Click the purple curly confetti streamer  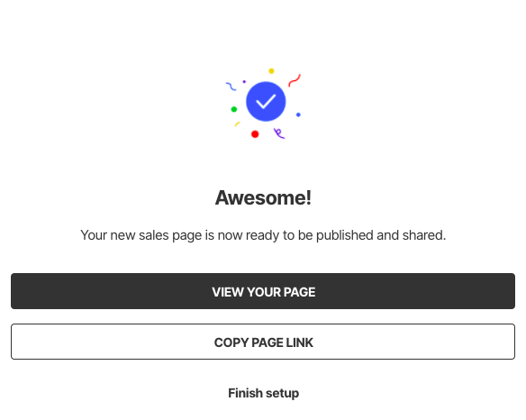tap(279, 133)
